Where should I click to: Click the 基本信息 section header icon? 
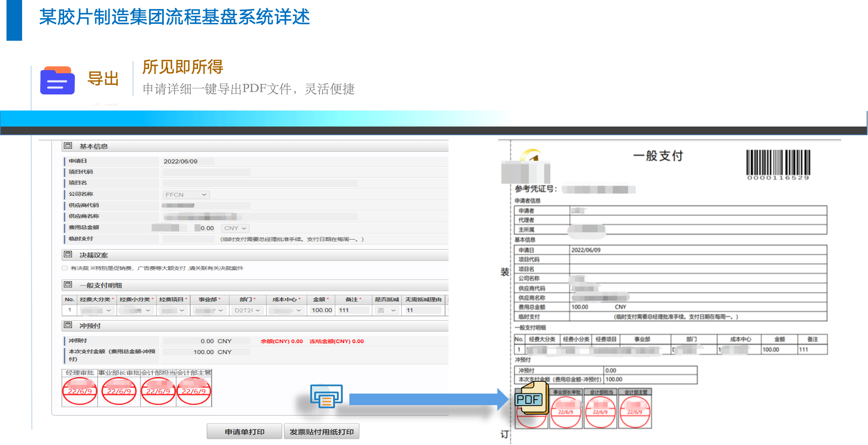click(68, 146)
